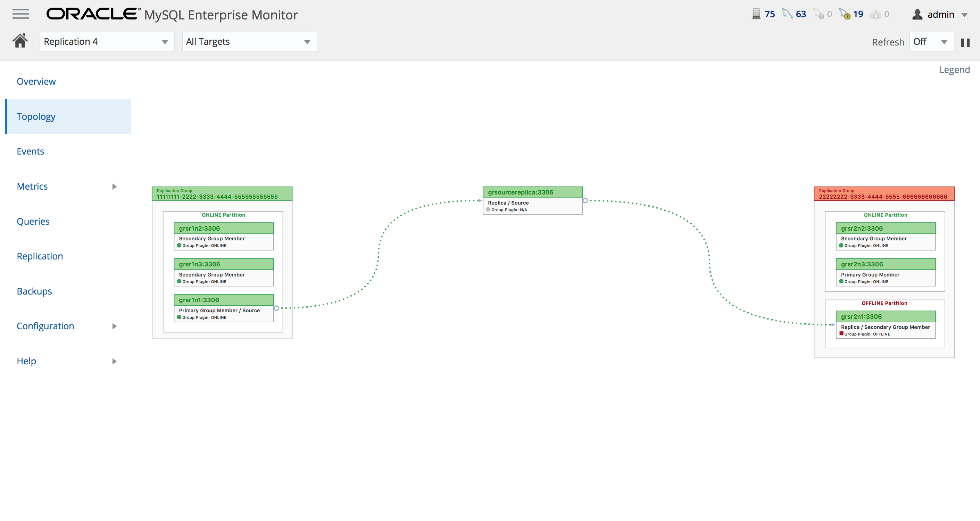Click the emergency events icon showing the last 0
980x521 pixels.
(875, 14)
